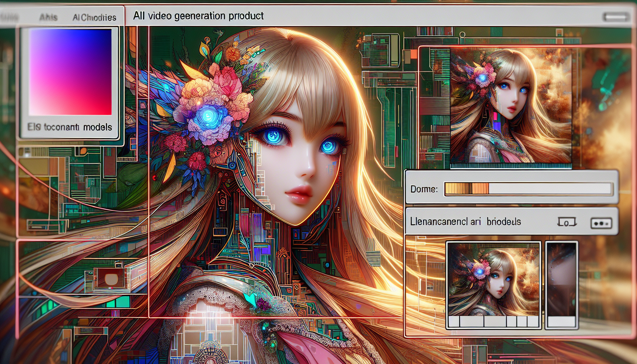
Task: Select the large preview thumbnail at top right
Action: (x=510, y=105)
